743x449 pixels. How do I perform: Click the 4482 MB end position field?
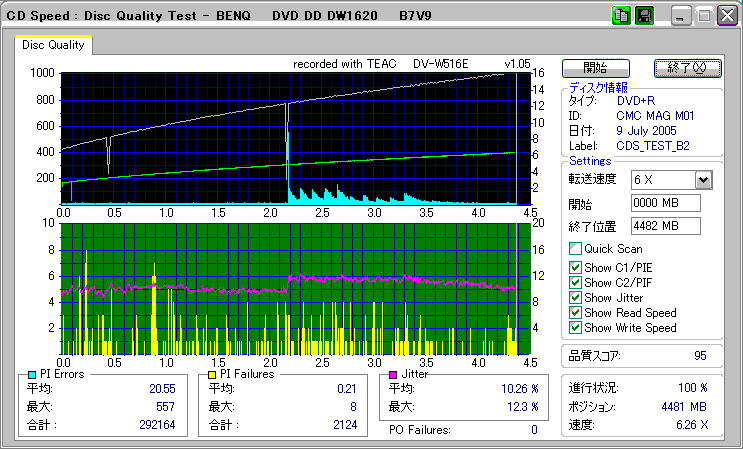tap(665, 225)
